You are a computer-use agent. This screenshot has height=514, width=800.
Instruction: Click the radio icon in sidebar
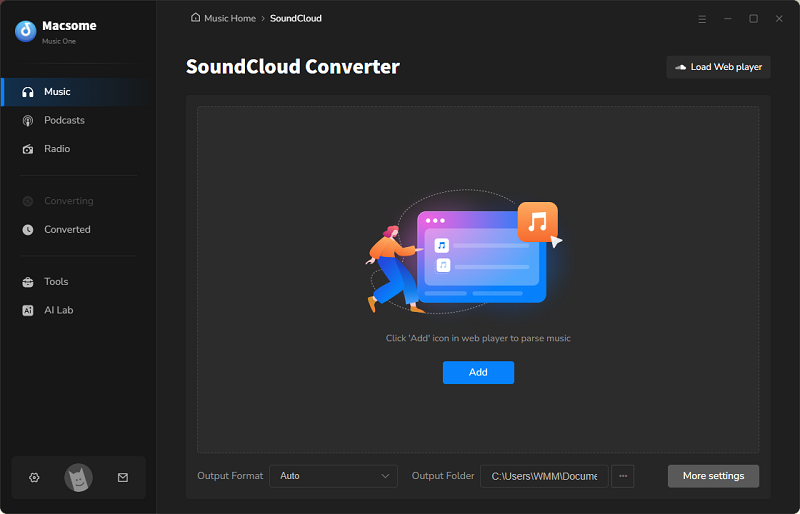28,149
